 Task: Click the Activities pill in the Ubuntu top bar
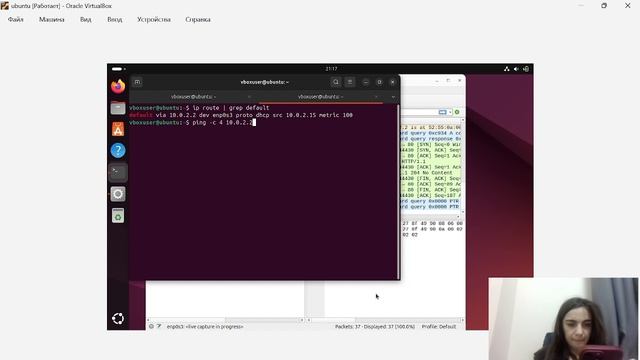coord(118,69)
